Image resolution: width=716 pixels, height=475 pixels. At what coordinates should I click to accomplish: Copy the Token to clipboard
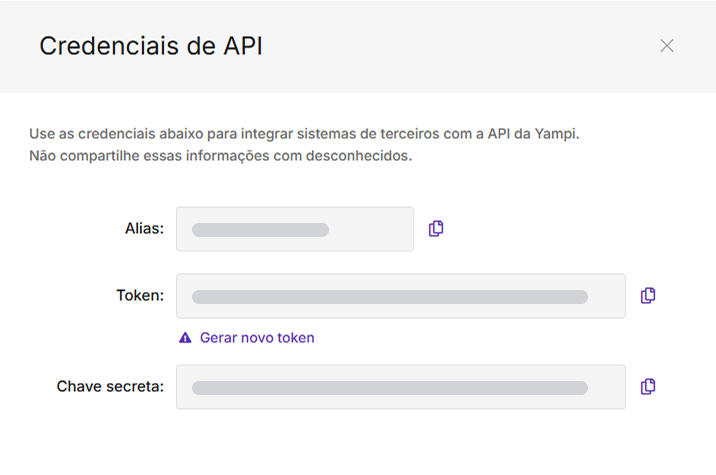(648, 295)
